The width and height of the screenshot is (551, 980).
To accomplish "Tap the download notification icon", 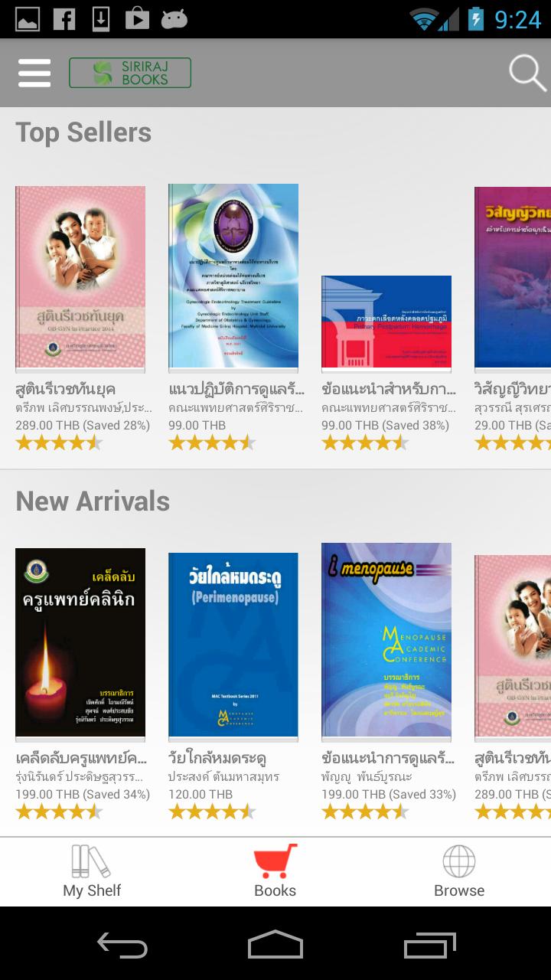I will [100, 19].
